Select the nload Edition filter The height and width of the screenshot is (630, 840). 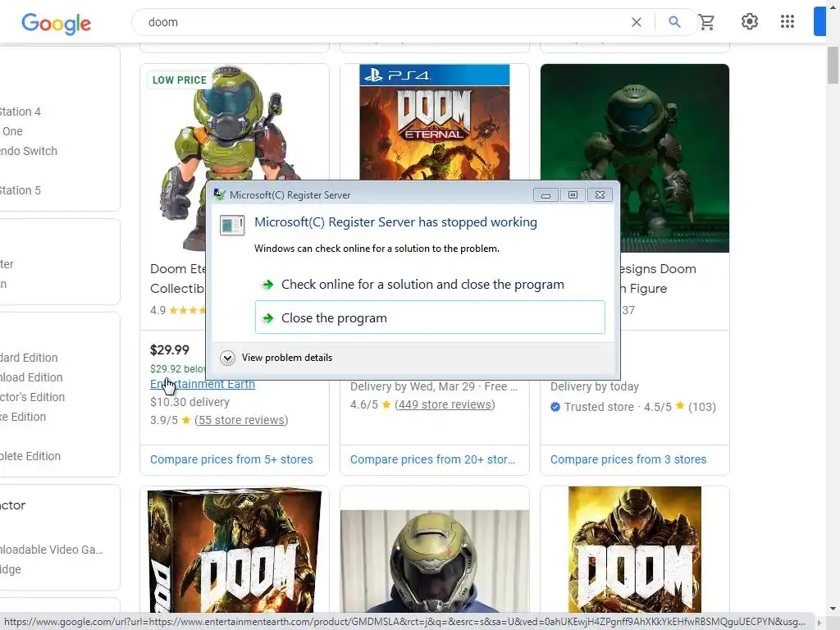pos(31,377)
